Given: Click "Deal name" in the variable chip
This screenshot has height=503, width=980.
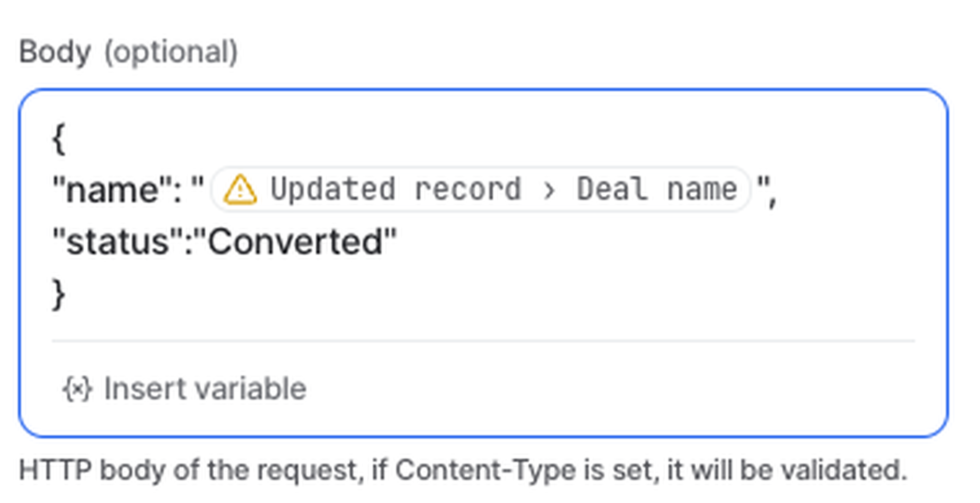Looking at the screenshot, I should point(657,189).
